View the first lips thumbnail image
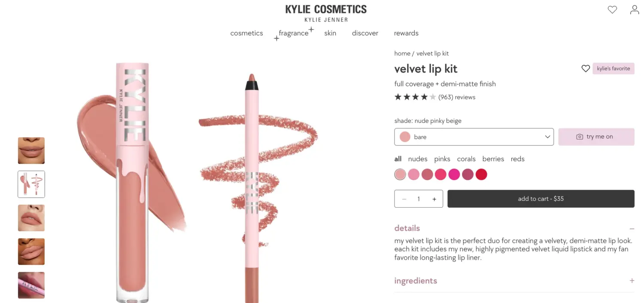The width and height of the screenshot is (644, 303). pyautogui.click(x=31, y=151)
